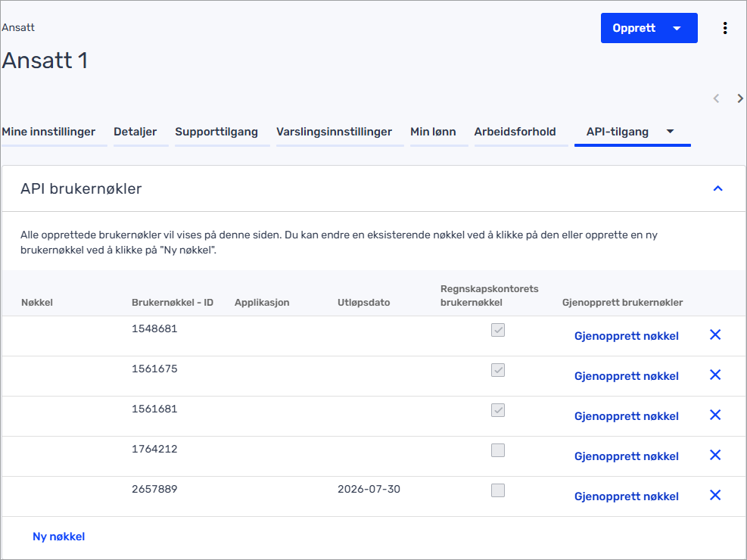The image size is (747, 560).
Task: Open the Opprett dropdown arrow
Action: click(677, 28)
